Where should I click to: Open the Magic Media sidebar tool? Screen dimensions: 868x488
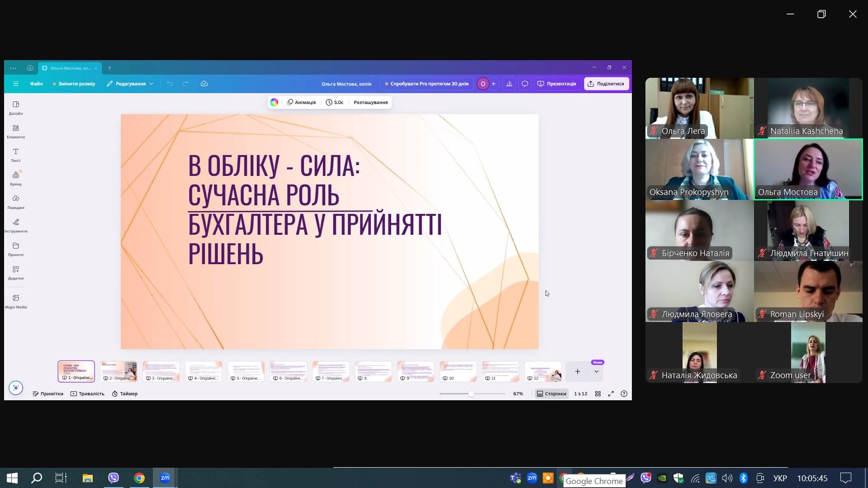click(x=16, y=301)
